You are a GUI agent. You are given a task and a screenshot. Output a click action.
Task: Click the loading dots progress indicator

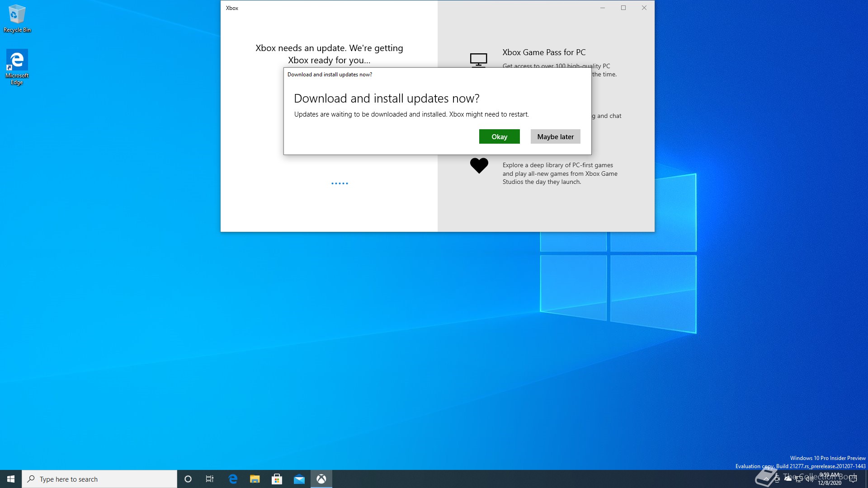point(340,183)
